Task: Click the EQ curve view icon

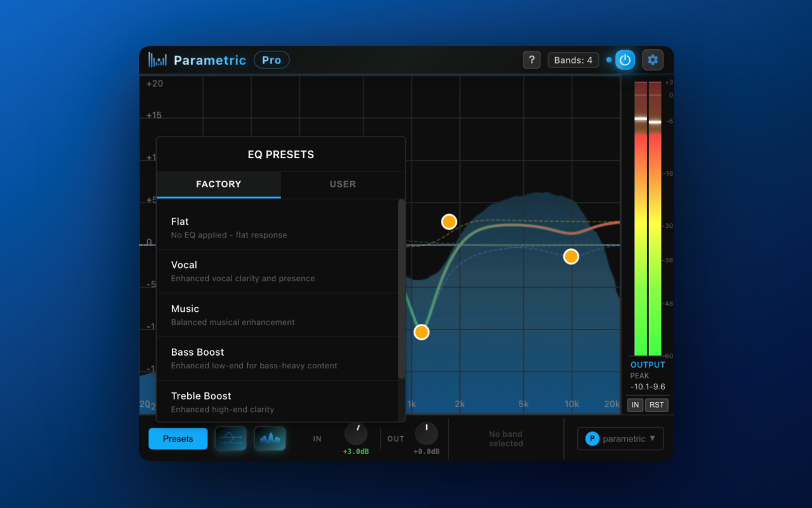Action: coord(230,438)
